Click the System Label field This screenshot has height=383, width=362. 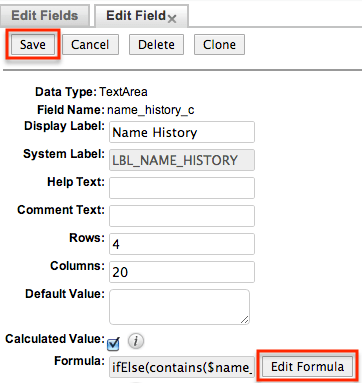pos(182,160)
